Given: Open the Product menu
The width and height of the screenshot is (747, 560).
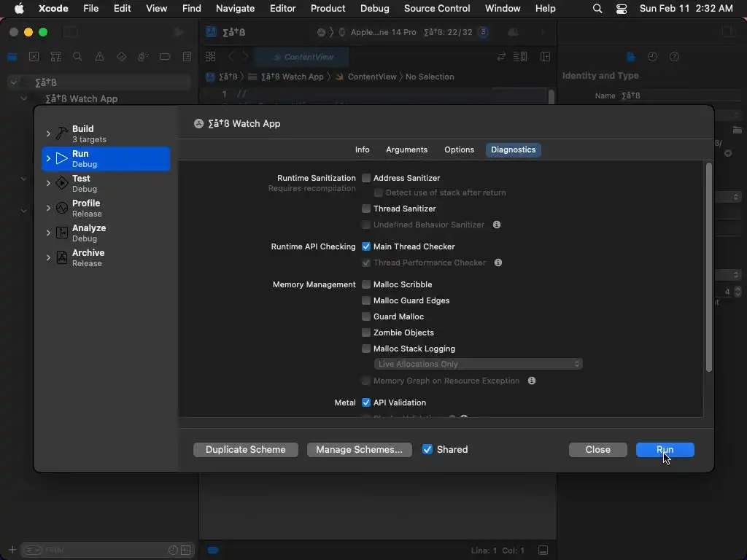Looking at the screenshot, I should click(x=328, y=9).
